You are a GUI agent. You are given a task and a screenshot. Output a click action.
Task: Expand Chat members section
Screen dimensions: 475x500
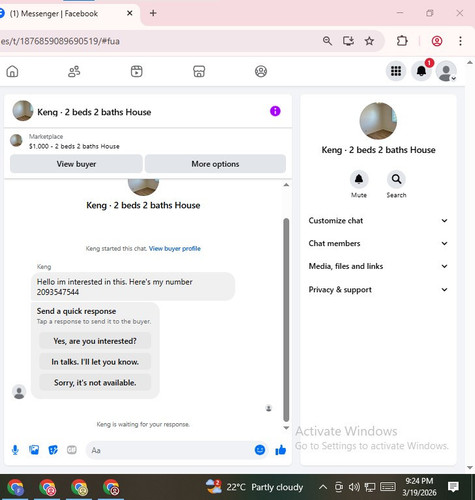378,243
